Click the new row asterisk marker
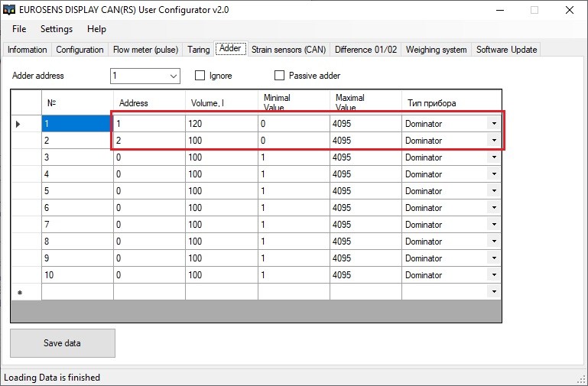 [x=19, y=292]
